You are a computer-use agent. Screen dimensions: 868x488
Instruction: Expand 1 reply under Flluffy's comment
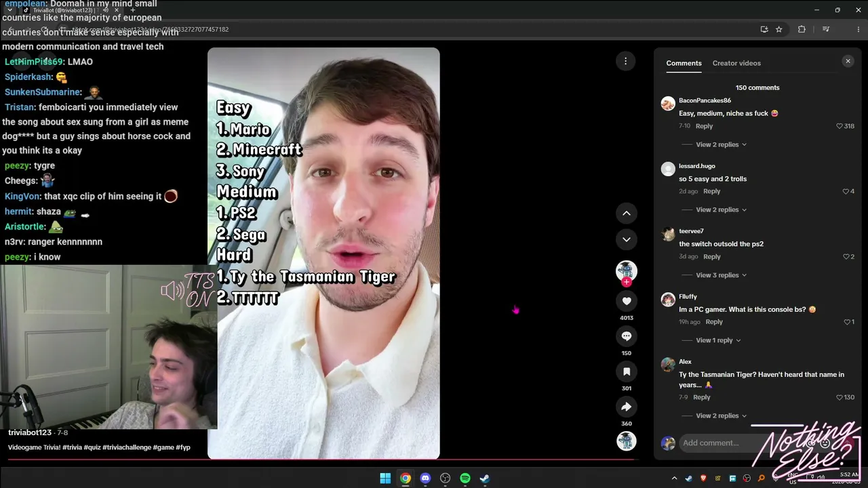point(718,340)
